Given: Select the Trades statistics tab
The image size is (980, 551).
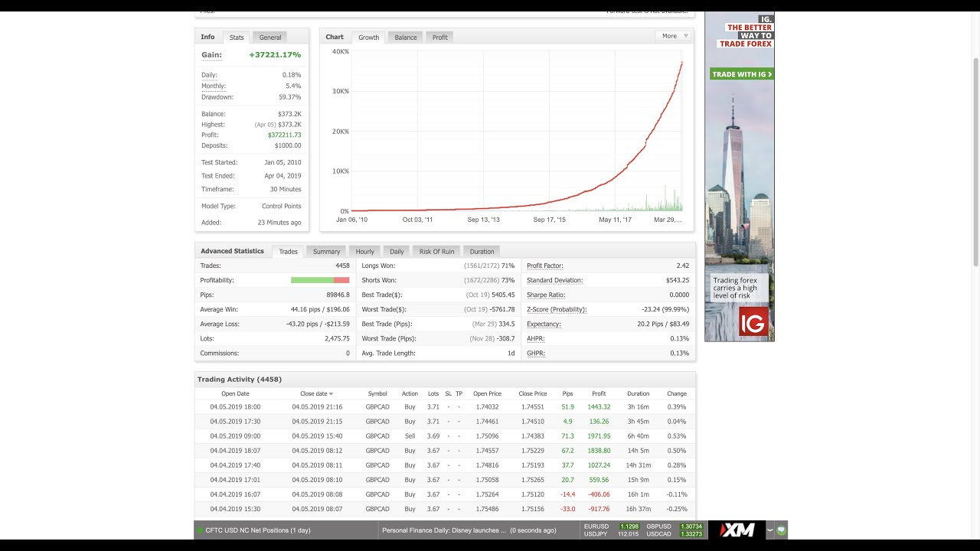Looking at the screenshot, I should pos(288,252).
